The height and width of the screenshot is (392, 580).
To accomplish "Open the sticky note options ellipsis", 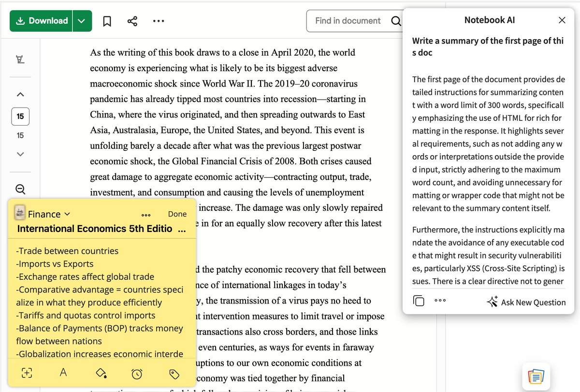I will point(146,215).
